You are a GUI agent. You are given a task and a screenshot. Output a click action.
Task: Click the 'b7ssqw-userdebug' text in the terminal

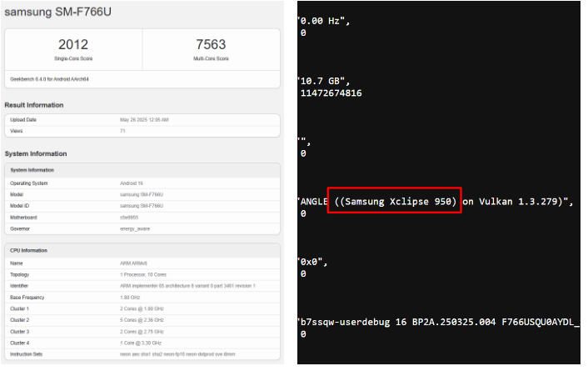(x=345, y=322)
